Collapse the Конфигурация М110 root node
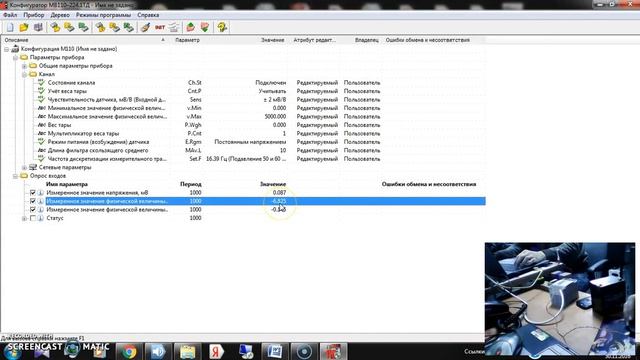The image size is (640, 360). [x=7, y=49]
